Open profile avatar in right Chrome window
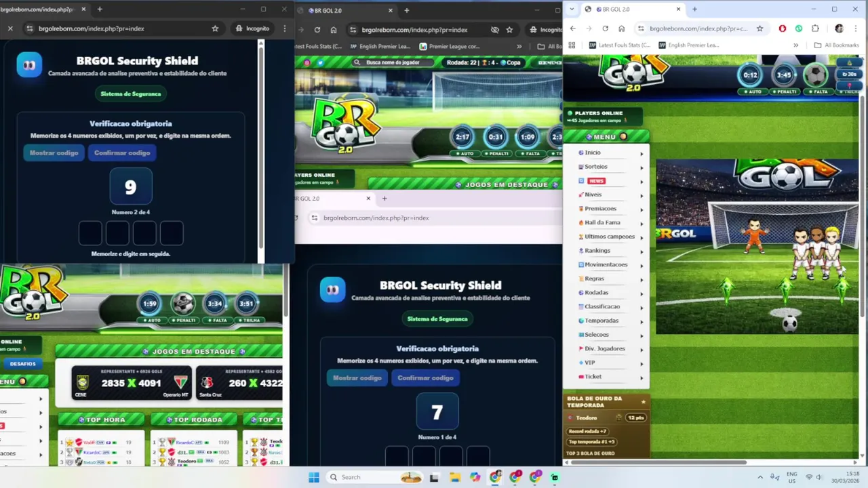This screenshot has width=868, height=488. (x=839, y=28)
